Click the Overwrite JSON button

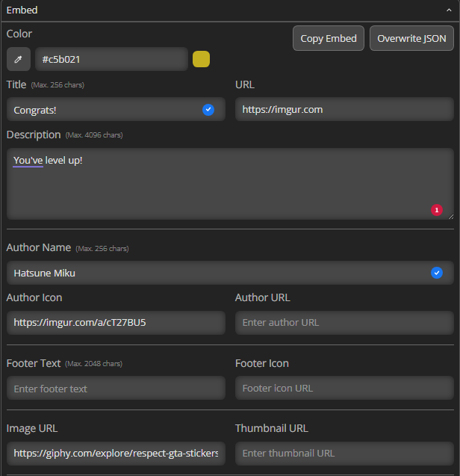point(411,39)
